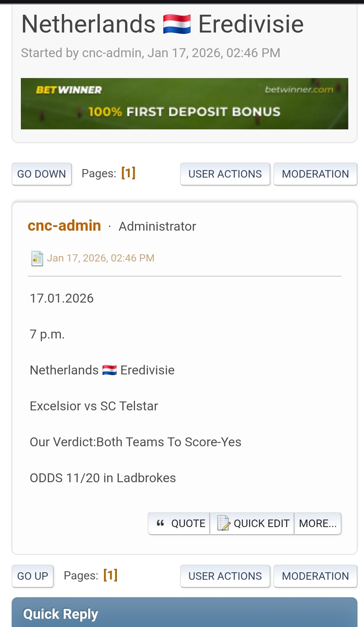Viewport: 364px width, 627px height.
Task: Click the quote marks icon
Action: click(x=160, y=523)
